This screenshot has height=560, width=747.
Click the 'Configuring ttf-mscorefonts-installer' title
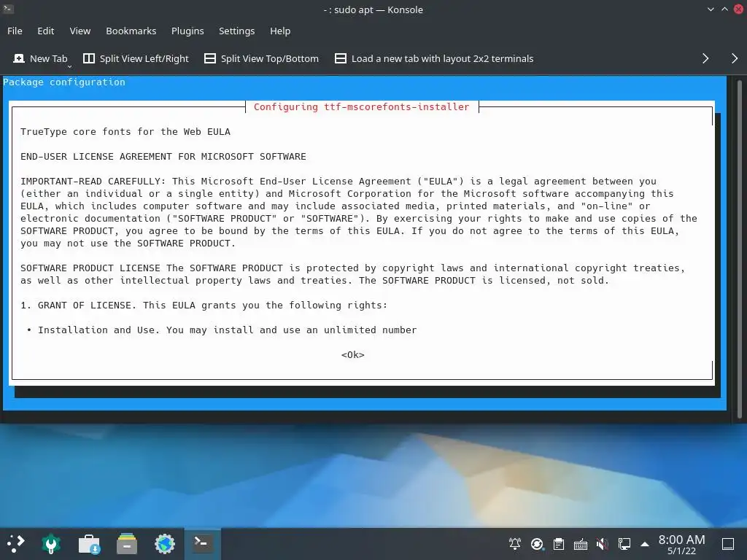362,107
